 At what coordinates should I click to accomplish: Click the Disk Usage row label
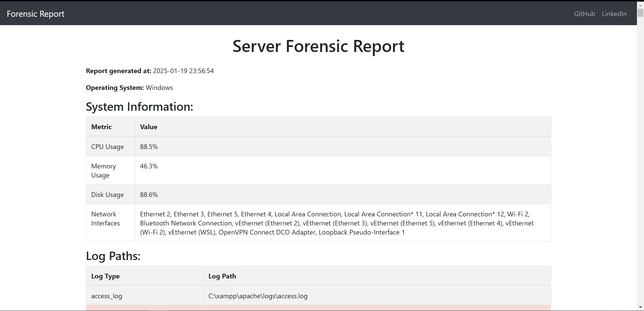tap(107, 195)
